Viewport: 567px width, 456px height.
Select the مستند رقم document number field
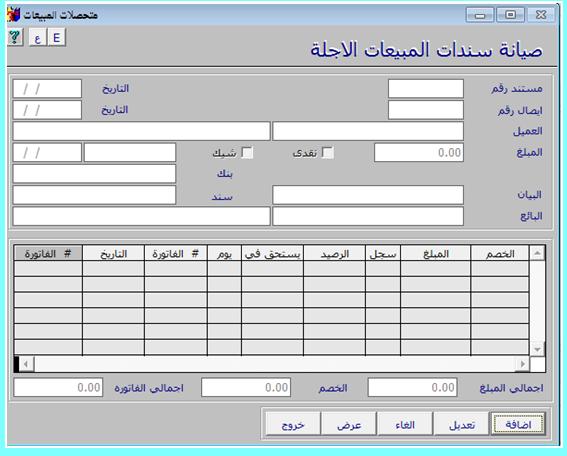tap(426, 89)
